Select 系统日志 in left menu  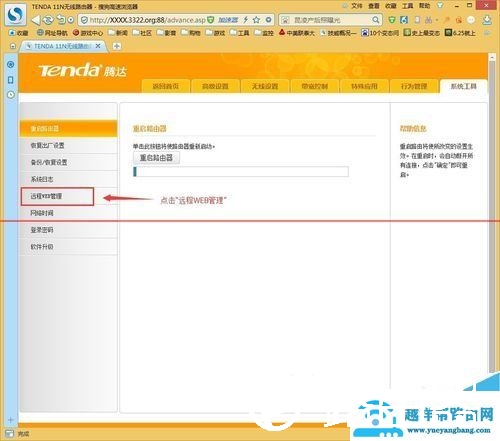pos(69,179)
